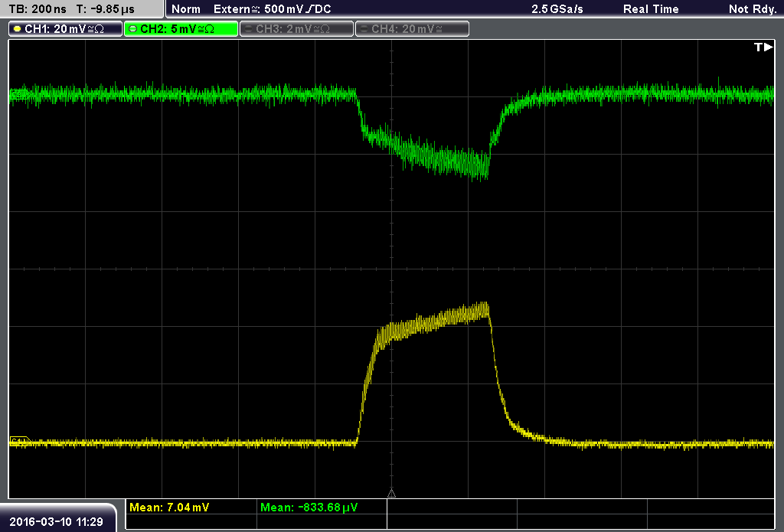Click the Not Rdy. status label
Screen dimensions: 784x532
coord(753,9)
